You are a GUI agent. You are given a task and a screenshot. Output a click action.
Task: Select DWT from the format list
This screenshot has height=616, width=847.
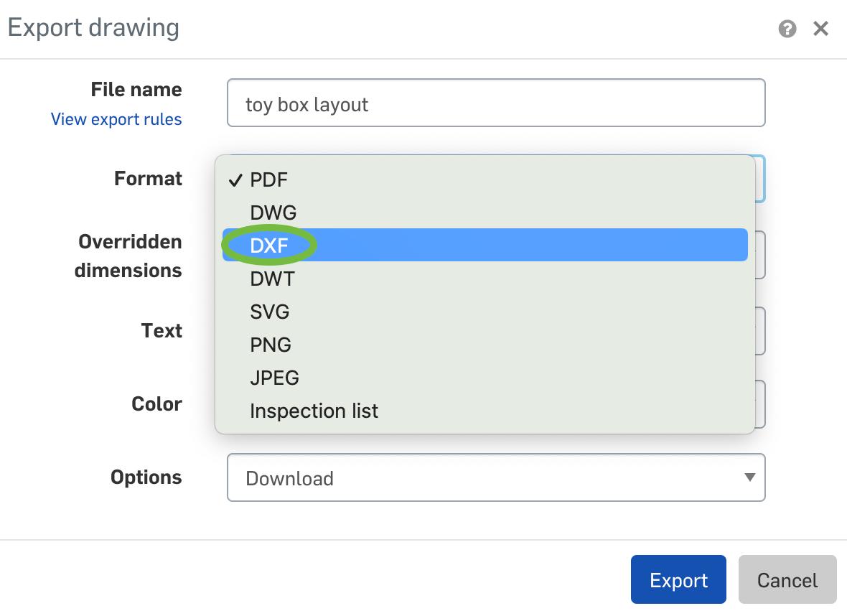pyautogui.click(x=271, y=279)
